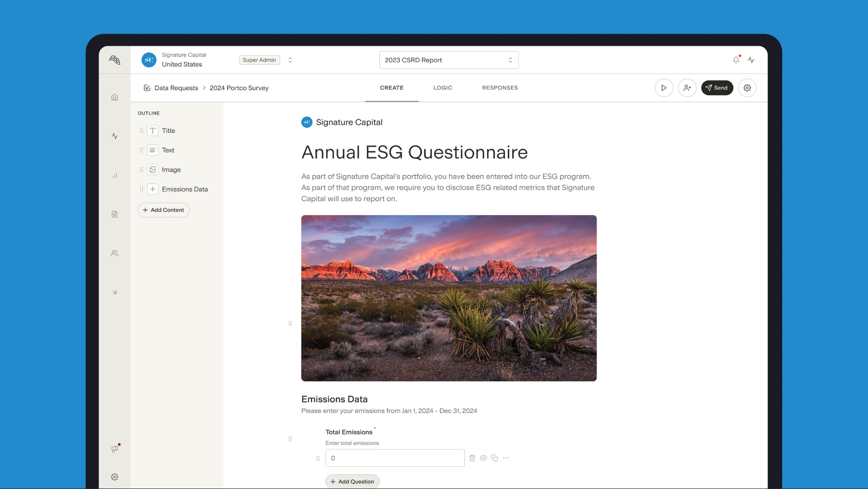
Task: Click the Super Admin badge
Action: click(259, 60)
